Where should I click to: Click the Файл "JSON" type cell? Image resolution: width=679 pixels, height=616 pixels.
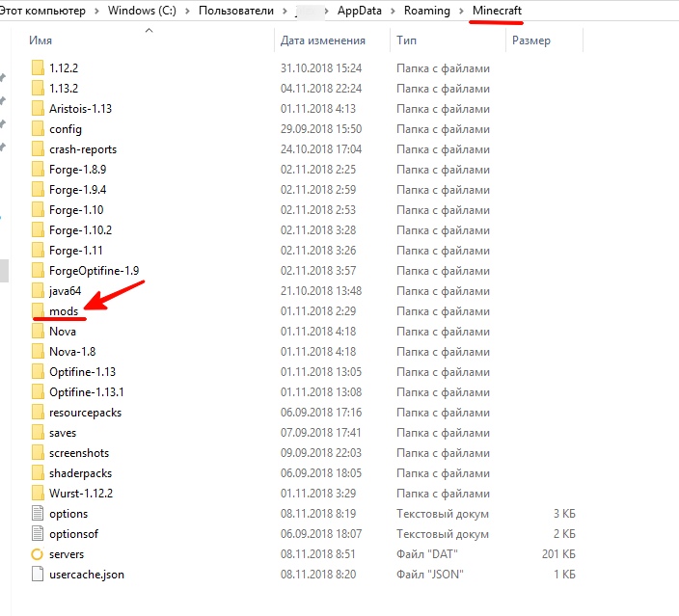coord(429,574)
